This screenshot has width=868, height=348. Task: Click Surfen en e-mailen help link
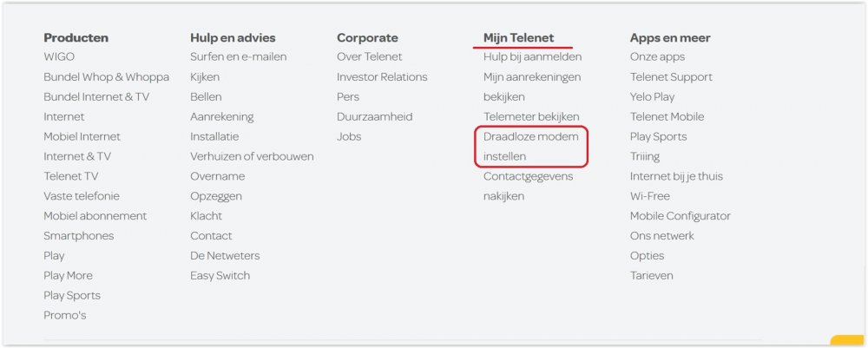pos(238,57)
